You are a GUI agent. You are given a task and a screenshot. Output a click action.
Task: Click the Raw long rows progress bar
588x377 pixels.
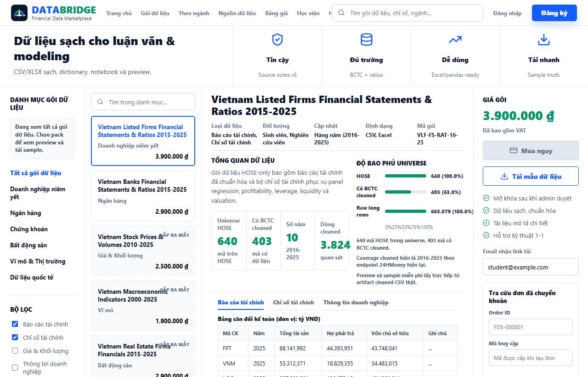coord(406,211)
